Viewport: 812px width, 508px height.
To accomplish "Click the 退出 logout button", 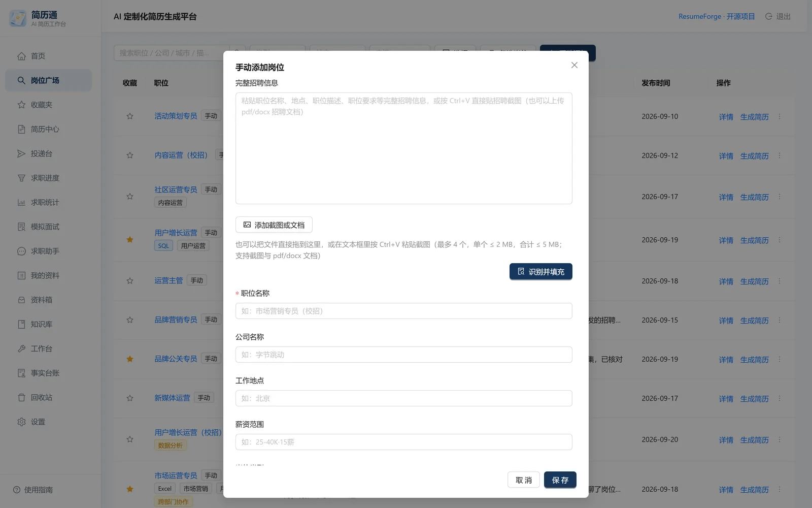I will click(x=777, y=16).
